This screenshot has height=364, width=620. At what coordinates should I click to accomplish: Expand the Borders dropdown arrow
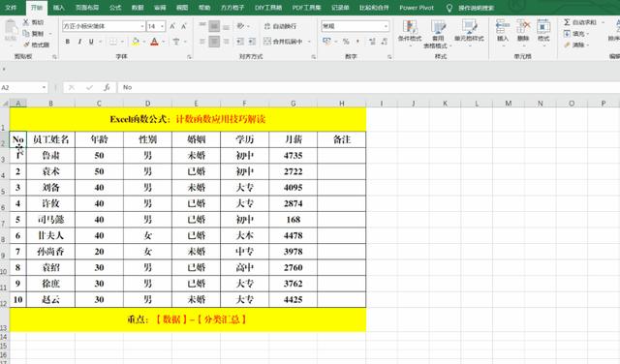121,42
